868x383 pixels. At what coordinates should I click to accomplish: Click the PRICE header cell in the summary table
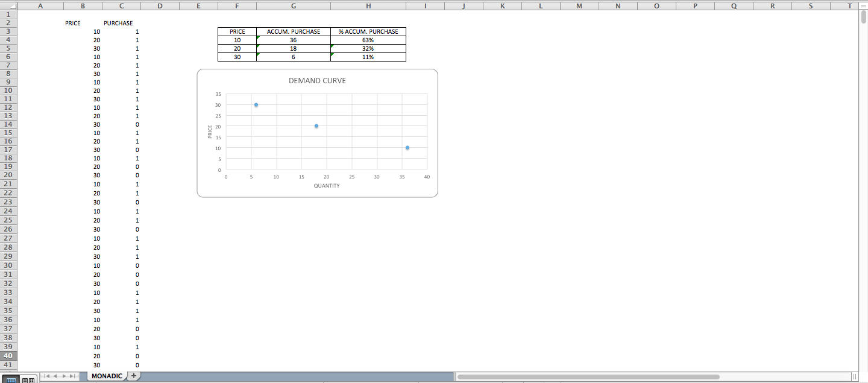coord(237,31)
